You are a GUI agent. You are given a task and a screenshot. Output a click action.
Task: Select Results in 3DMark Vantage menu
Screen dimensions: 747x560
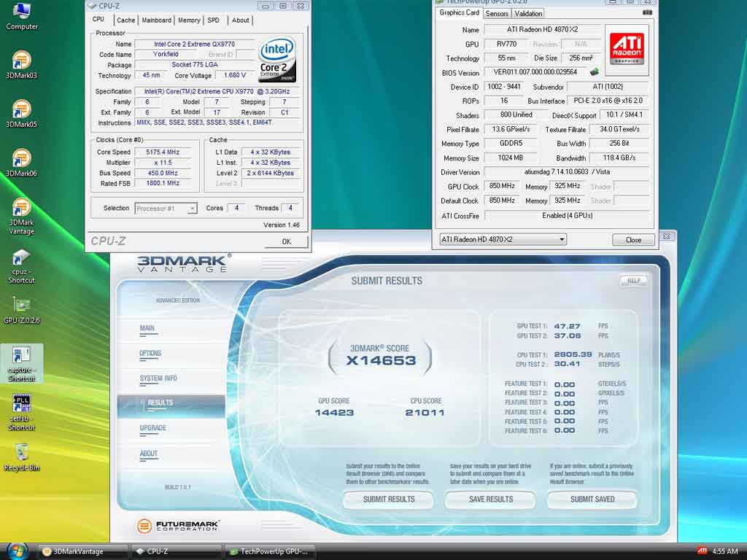click(171, 405)
